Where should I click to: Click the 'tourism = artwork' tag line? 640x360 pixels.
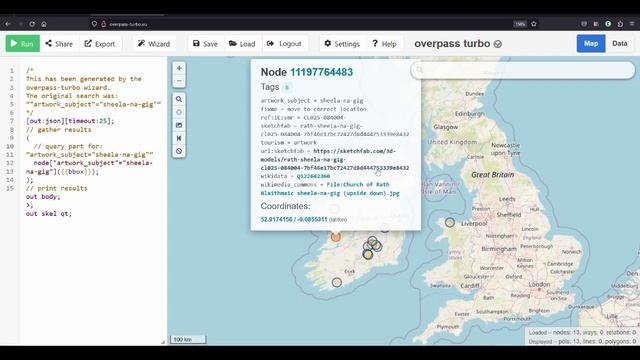coord(289,142)
